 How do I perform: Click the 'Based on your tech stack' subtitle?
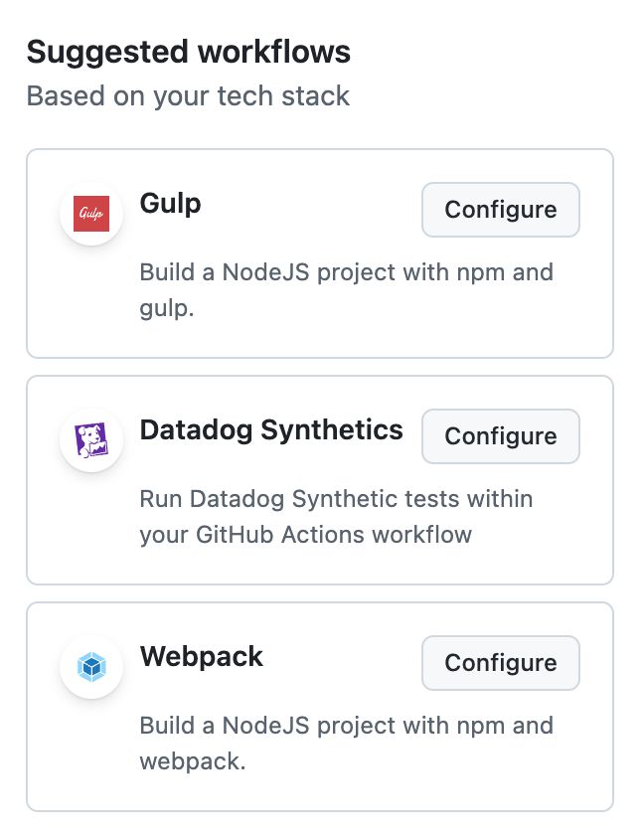point(188,96)
